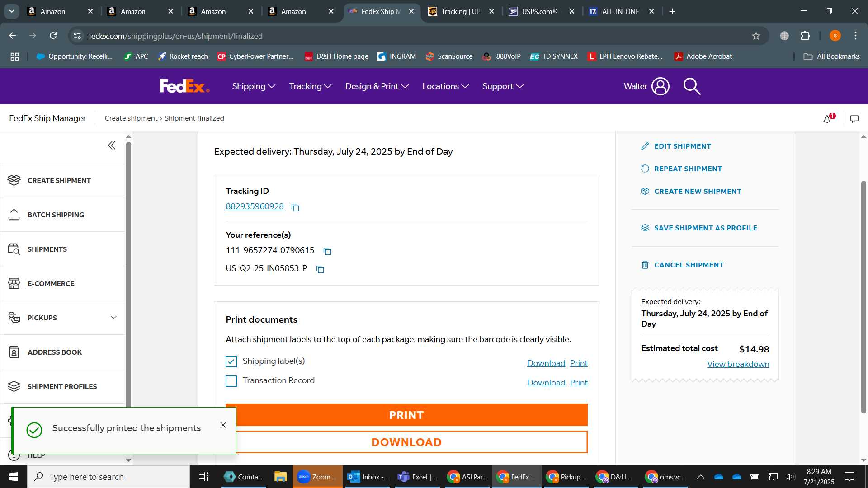Image resolution: width=868 pixels, height=488 pixels.
Task: Expand the Design & Print menu
Action: coord(377,86)
